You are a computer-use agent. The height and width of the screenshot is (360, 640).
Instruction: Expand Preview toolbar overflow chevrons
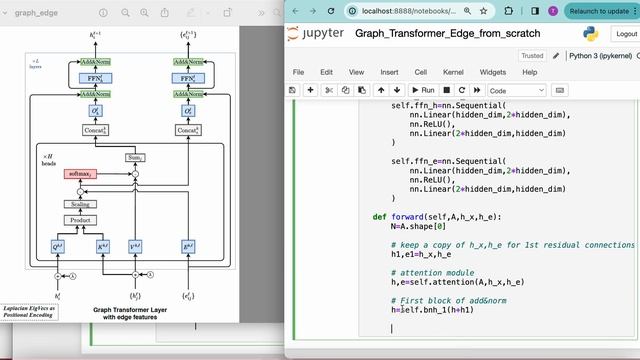(x=261, y=13)
